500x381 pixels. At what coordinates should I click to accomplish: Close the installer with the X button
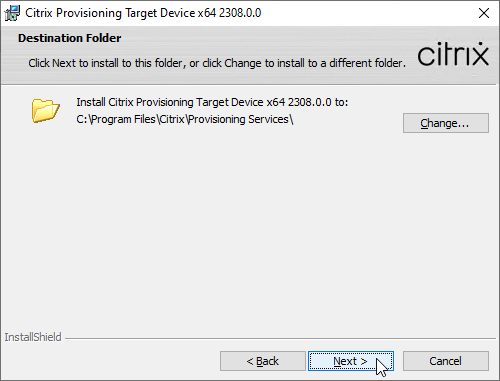[x=484, y=13]
